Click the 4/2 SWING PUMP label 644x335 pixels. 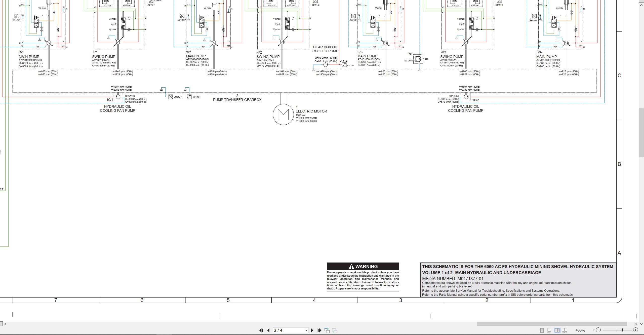pyautogui.click(x=268, y=55)
